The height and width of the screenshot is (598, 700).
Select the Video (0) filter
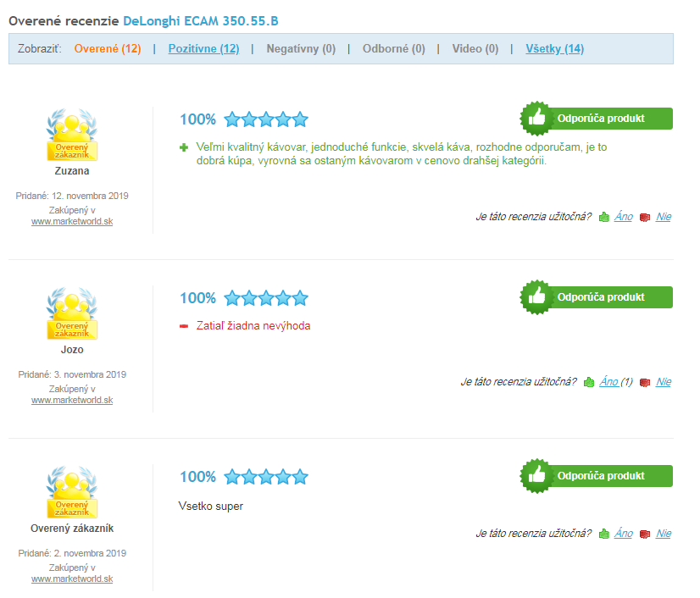click(475, 48)
